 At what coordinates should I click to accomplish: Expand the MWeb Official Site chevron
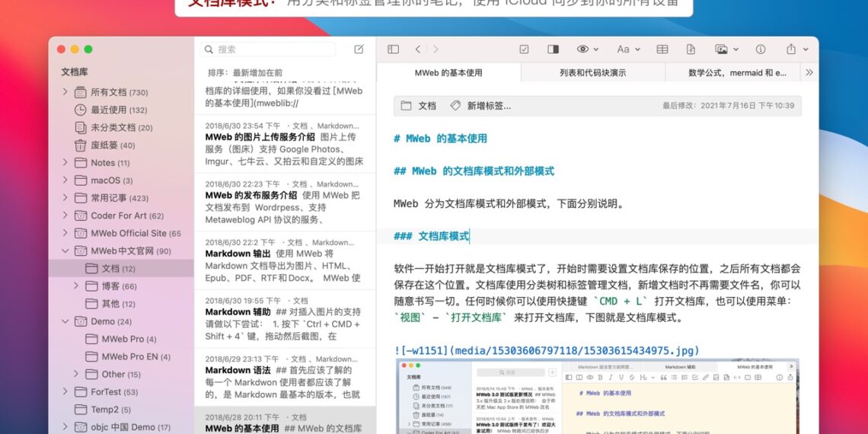coord(65,233)
